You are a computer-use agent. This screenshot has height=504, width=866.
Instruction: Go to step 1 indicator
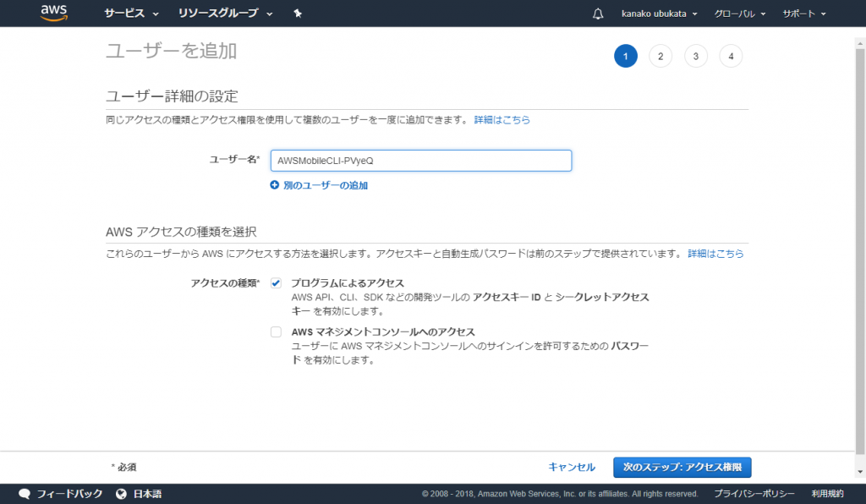pyautogui.click(x=625, y=56)
